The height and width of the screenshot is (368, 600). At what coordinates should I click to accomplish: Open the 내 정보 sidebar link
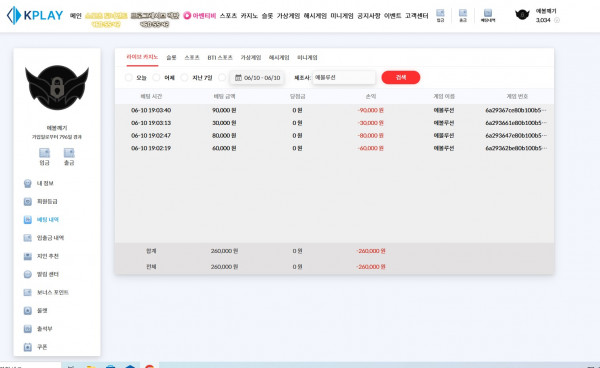(x=45, y=183)
